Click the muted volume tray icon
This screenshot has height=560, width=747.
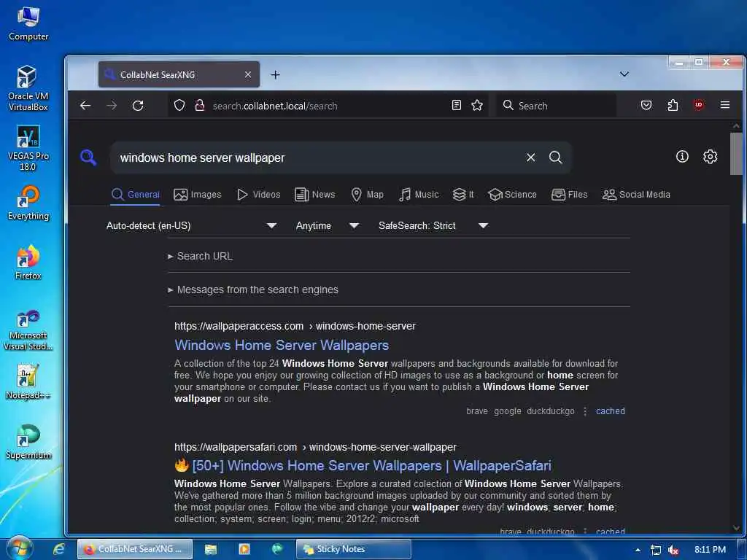coord(673,550)
